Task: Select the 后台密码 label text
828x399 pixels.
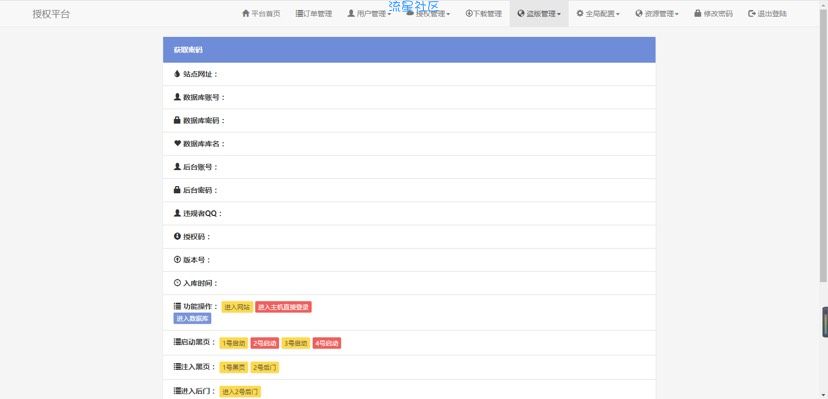Action: (200, 191)
